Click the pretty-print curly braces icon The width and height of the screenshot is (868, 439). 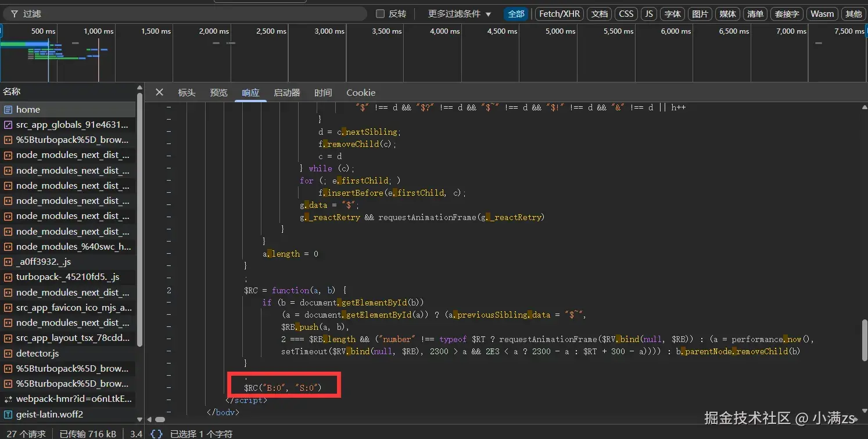point(156,433)
